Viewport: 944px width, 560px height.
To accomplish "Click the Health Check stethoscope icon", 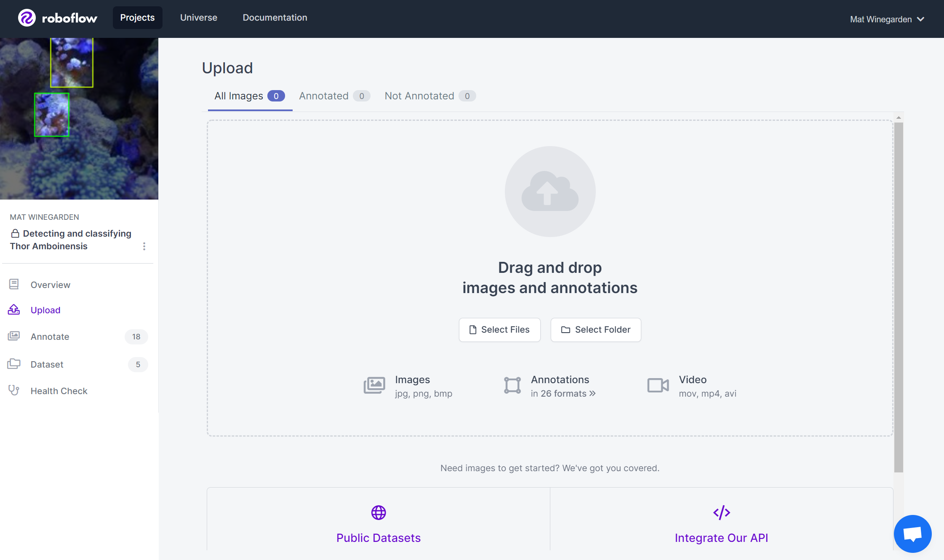I will pos(14,390).
